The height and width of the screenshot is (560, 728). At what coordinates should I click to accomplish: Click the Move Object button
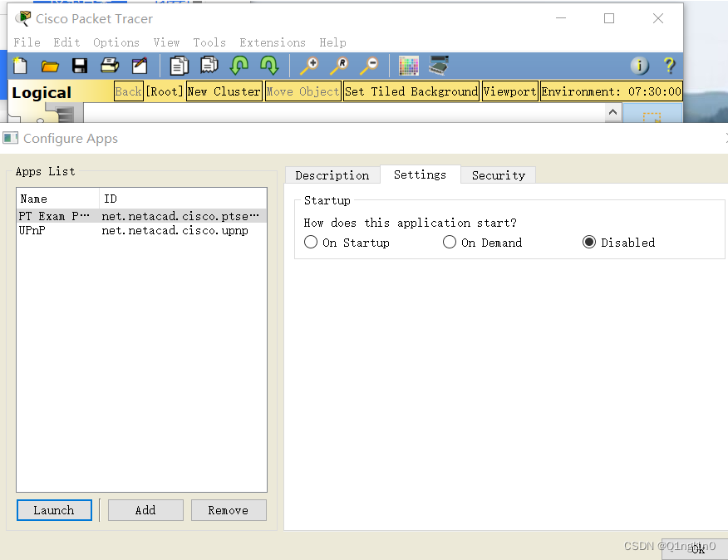click(x=303, y=91)
